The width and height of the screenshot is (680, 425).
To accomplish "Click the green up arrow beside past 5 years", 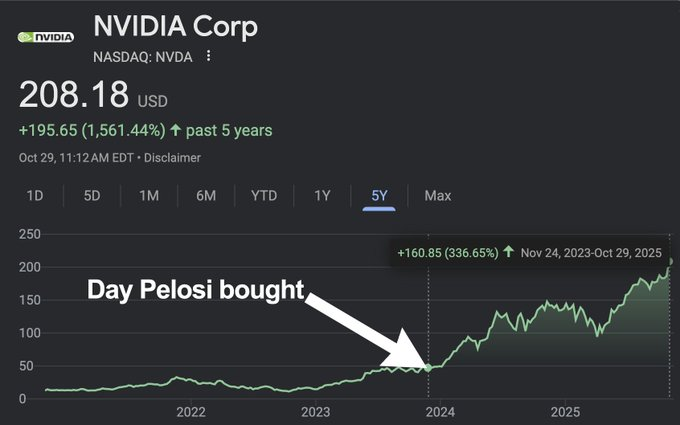I will [177, 131].
